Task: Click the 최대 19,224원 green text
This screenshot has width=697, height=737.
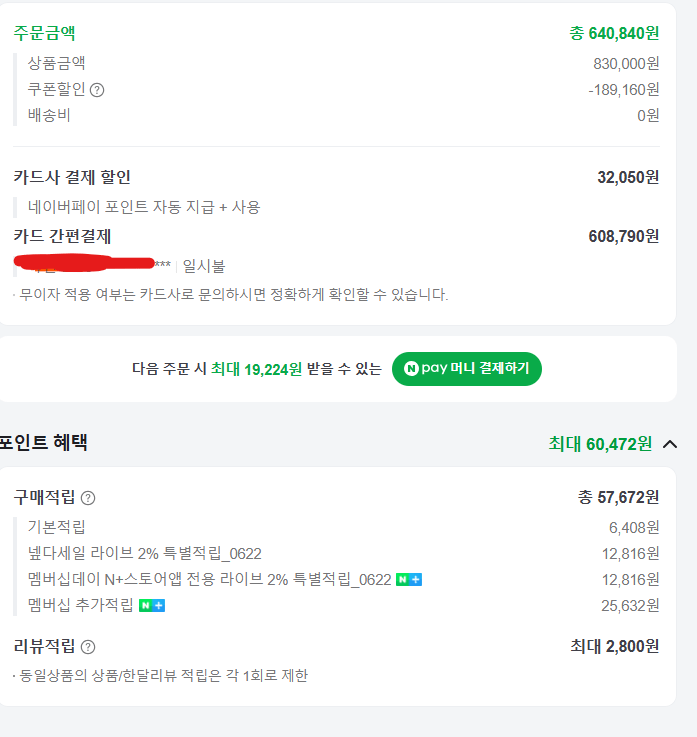Action: 256,369
